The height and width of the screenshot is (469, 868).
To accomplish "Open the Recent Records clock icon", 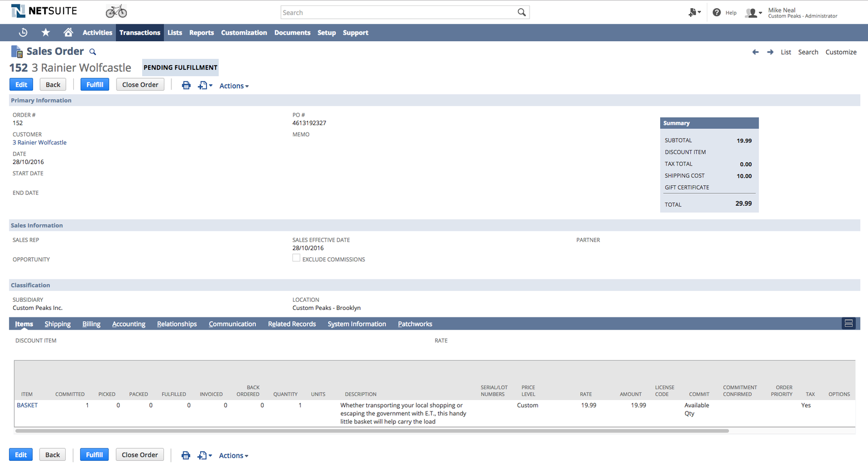I will (23, 33).
